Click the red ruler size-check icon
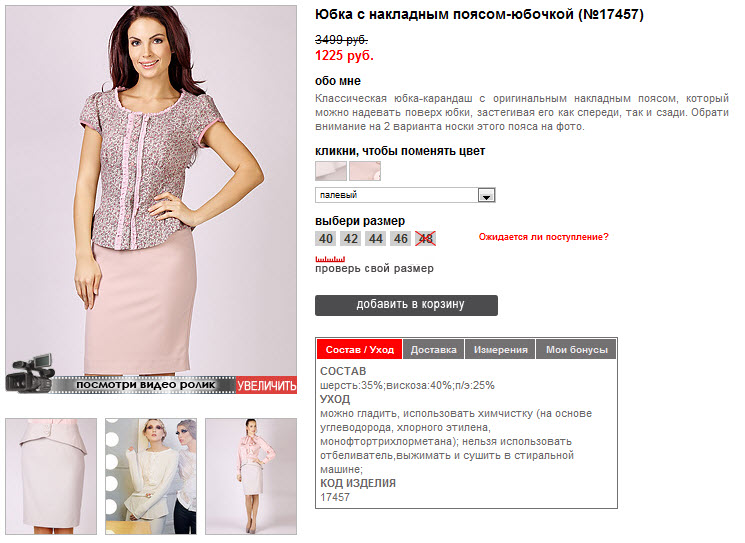This screenshot has width=745, height=543. click(x=330, y=259)
